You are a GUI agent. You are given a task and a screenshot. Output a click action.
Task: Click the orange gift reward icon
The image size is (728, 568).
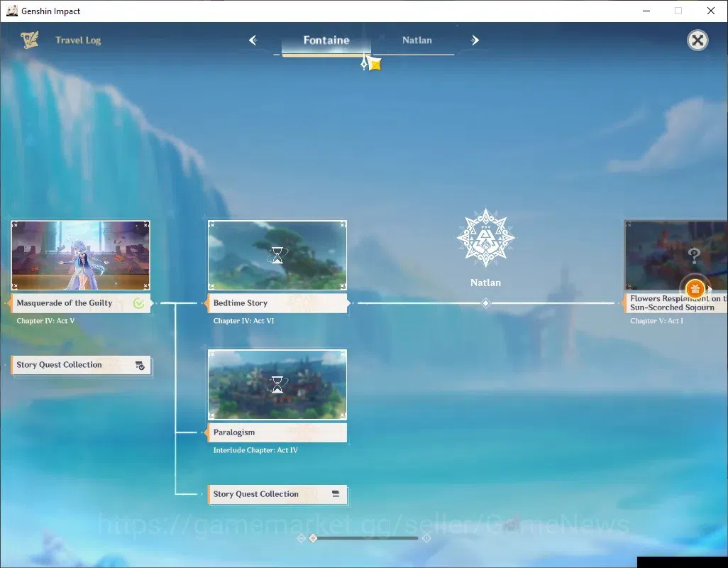coord(695,289)
